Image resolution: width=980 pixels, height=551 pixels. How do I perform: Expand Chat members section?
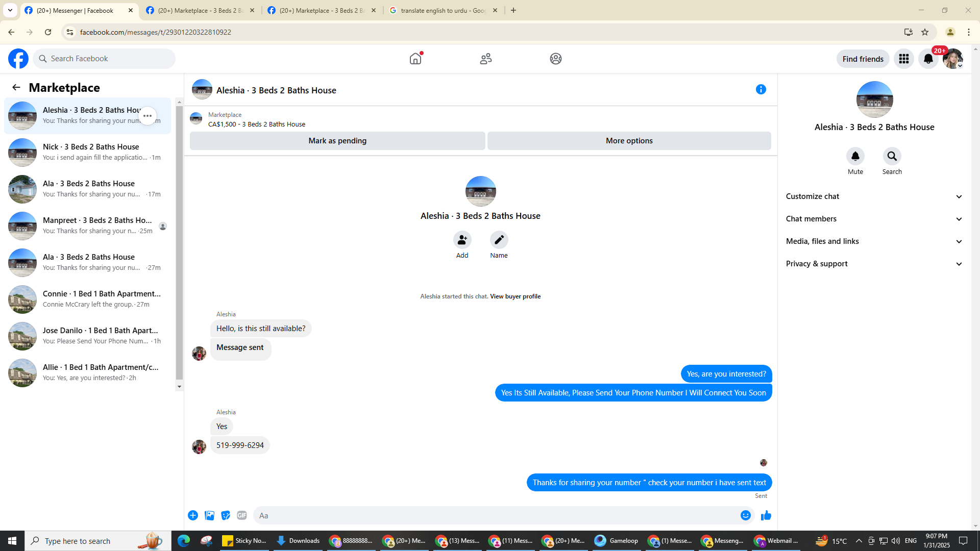click(x=875, y=219)
